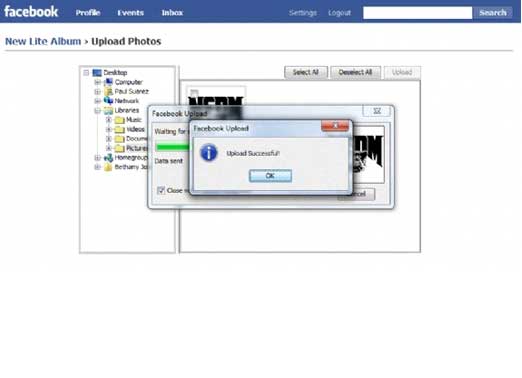Open the Events menu item
Image resolution: width=522 pixels, height=378 pixels.
[x=130, y=13]
